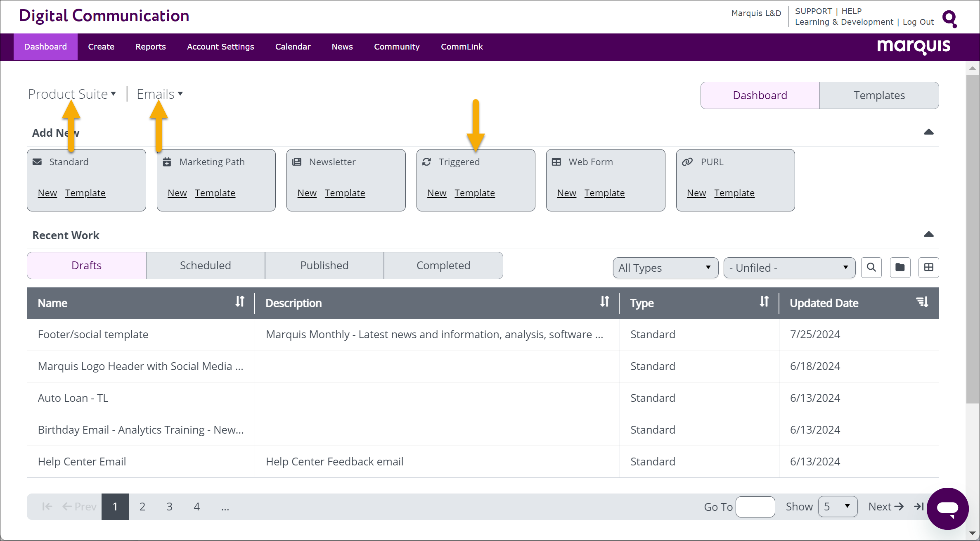Click the Newsletter newspaper icon
The height and width of the screenshot is (541, 980).
(297, 162)
